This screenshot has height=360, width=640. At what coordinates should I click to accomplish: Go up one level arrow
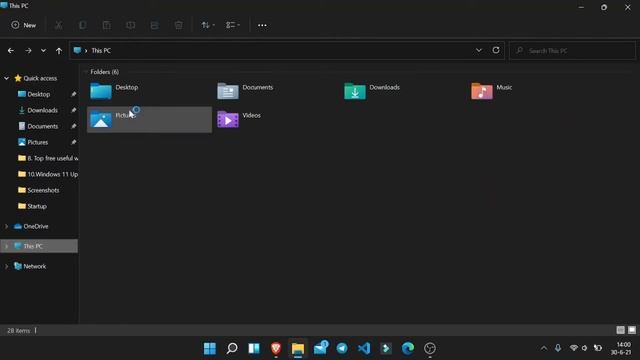tap(59, 51)
